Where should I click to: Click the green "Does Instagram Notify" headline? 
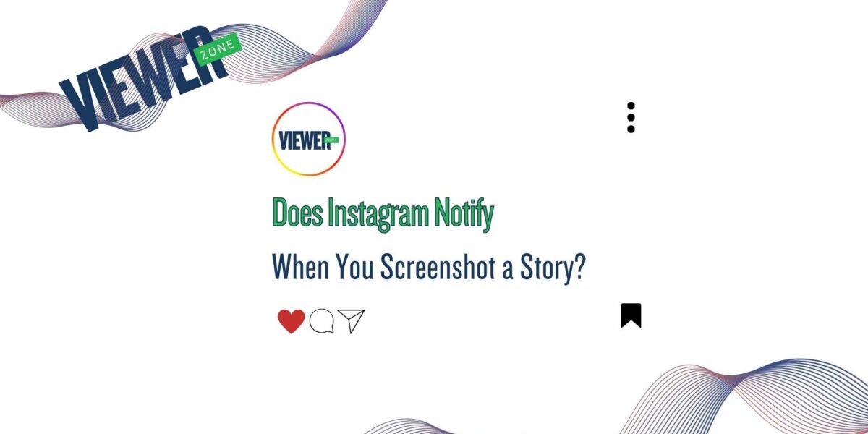tap(383, 214)
